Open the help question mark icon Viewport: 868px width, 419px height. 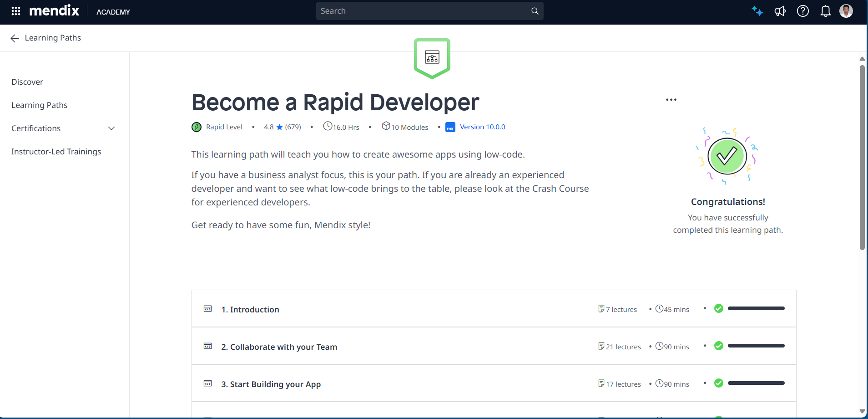tap(802, 11)
